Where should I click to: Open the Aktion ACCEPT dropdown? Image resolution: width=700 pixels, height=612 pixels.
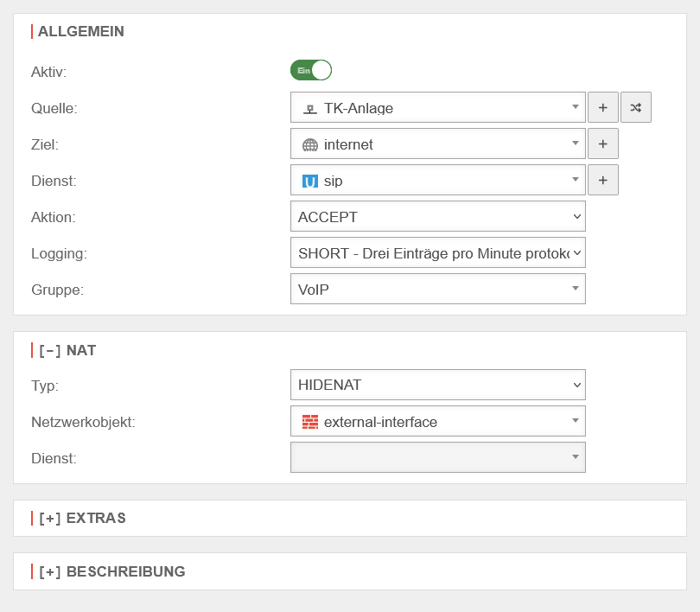coord(437,217)
